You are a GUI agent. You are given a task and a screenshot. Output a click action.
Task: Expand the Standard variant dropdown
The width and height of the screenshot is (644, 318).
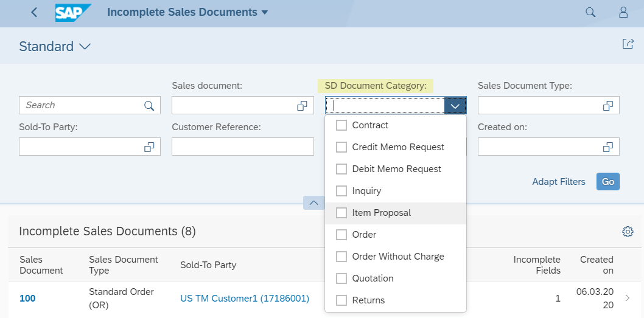pyautogui.click(x=85, y=47)
